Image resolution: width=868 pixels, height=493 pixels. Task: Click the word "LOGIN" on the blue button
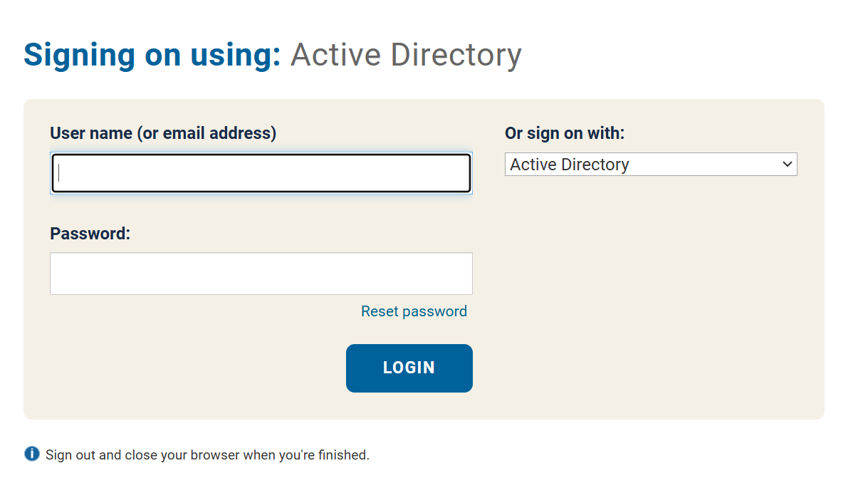pyautogui.click(x=409, y=368)
